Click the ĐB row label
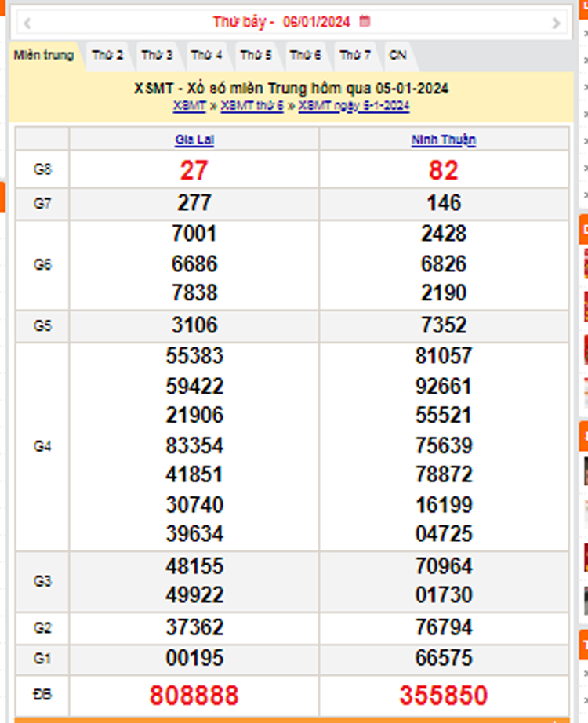588x723 pixels. tap(42, 695)
